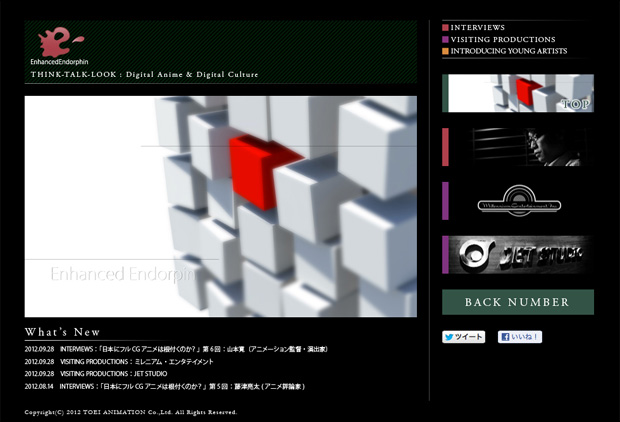Click the TOP banner thumbnail

pos(520,93)
